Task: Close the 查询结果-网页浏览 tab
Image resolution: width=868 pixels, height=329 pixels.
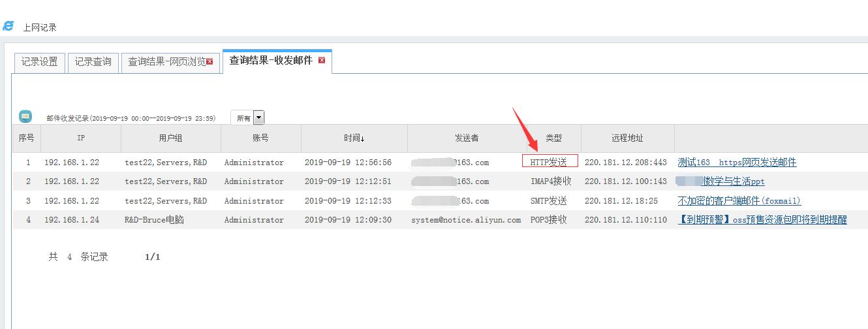Action: point(209,62)
